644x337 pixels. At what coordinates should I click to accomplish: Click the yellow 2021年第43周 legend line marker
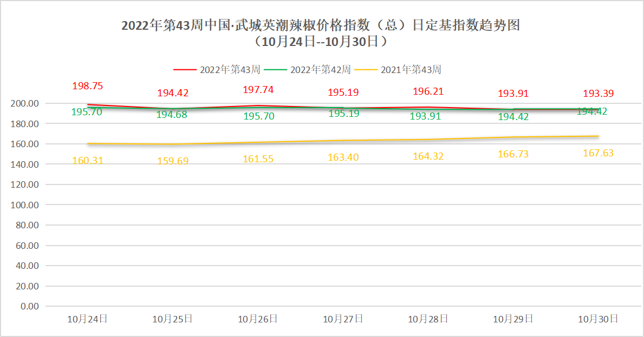(x=366, y=70)
